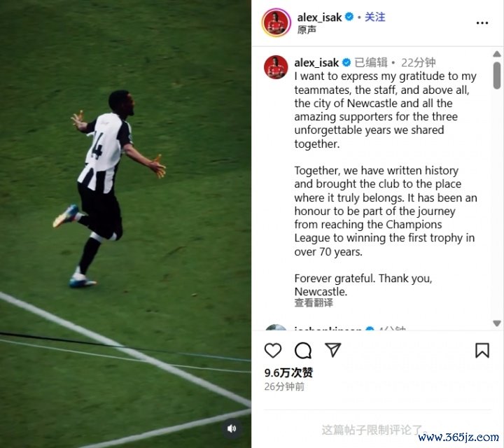This screenshot has width=504, height=448.
Task: Open the alex_isak username in the header
Action: point(319,17)
